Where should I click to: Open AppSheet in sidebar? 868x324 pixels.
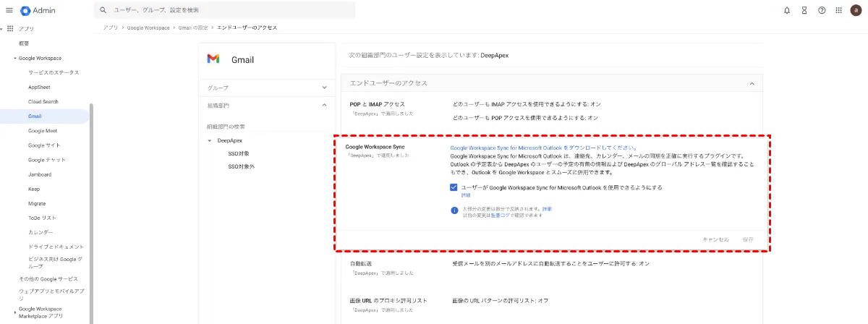pos(39,87)
